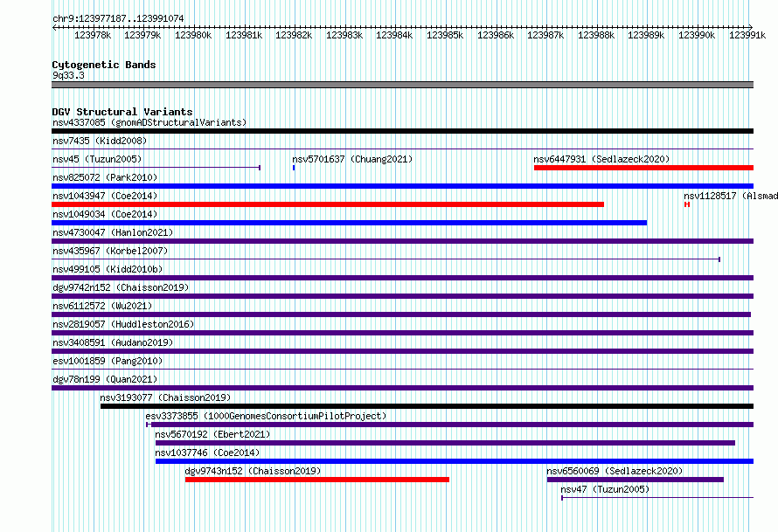This screenshot has height=532, width=778.
Task: Open the nsv1037746 (Coe2014) label
Action: (x=207, y=453)
